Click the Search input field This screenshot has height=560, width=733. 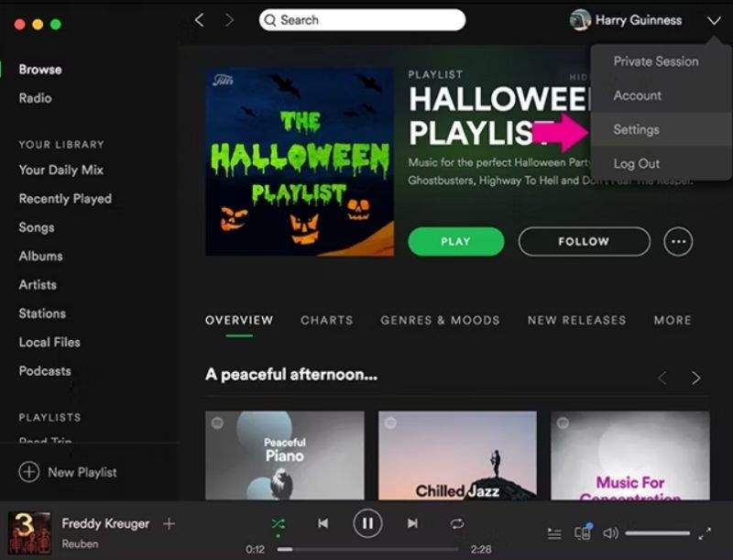(362, 20)
